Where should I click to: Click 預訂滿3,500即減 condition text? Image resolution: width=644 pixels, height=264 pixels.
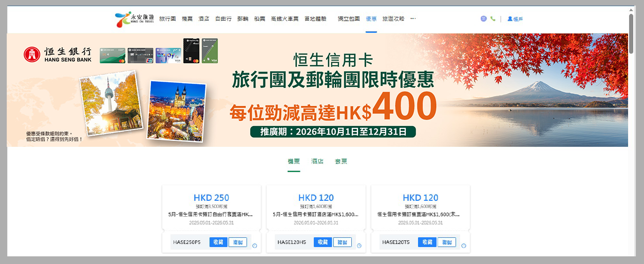(212, 206)
